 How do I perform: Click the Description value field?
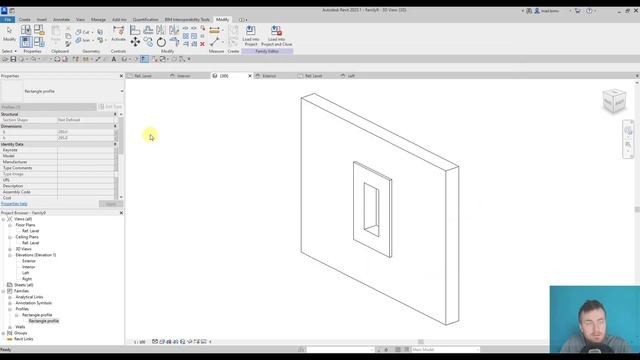[85, 186]
